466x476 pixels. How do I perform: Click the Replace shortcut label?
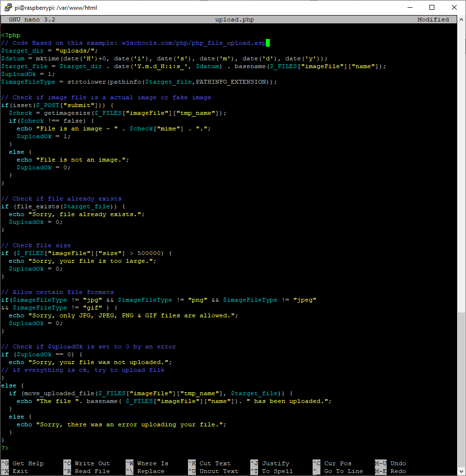coord(150,472)
